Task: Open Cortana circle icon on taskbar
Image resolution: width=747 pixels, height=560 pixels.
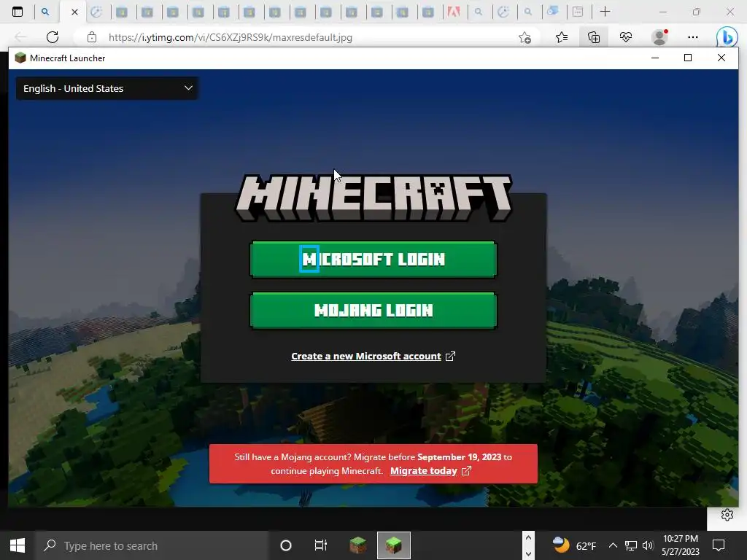Action: [x=286, y=545]
